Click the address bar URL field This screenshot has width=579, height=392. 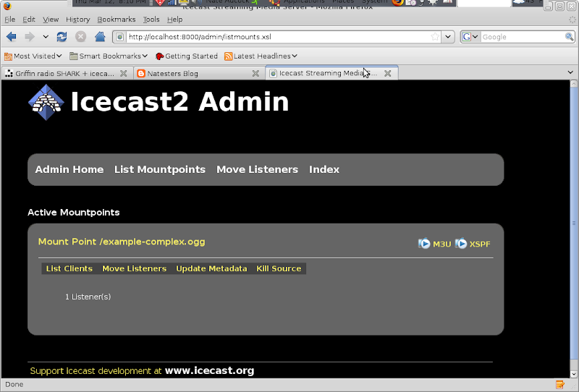[x=279, y=37]
